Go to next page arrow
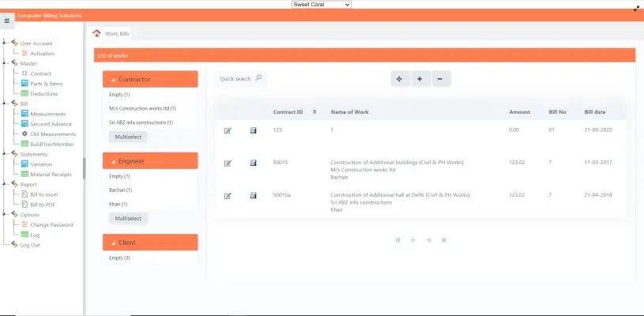Image resolution: width=644 pixels, height=316 pixels. click(x=428, y=240)
